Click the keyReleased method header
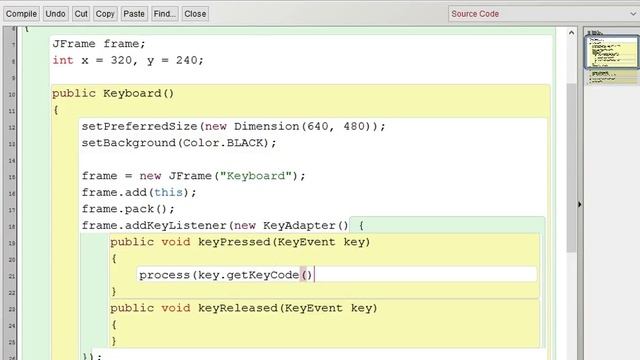The image size is (640, 360). pos(244,308)
